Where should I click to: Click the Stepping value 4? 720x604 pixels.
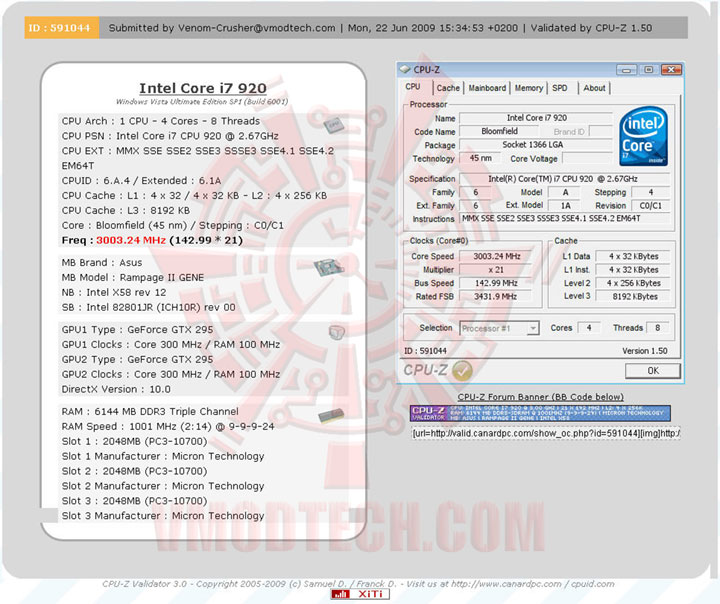pyautogui.click(x=650, y=192)
